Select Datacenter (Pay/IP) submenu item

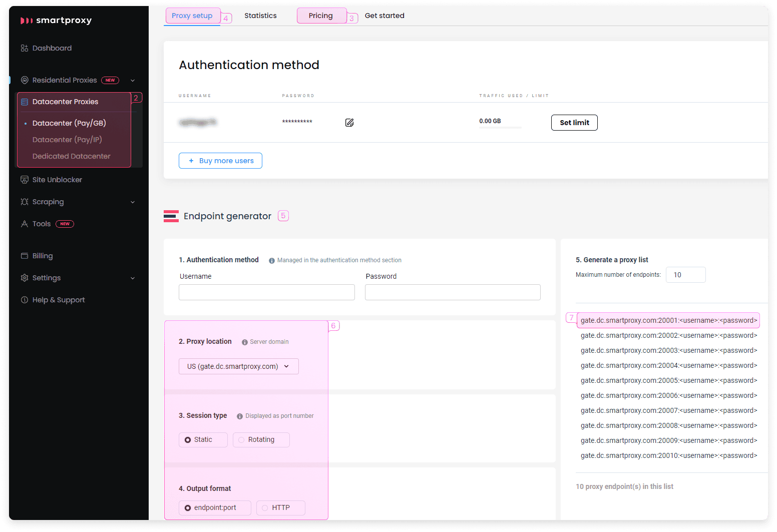point(67,140)
